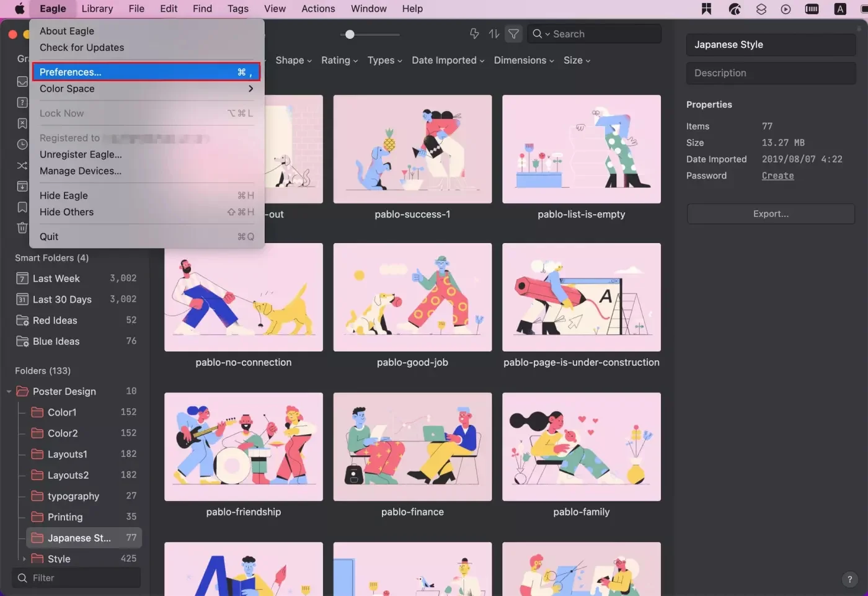
Task: Expand the Date Imported filter dropdown
Action: pyautogui.click(x=448, y=60)
